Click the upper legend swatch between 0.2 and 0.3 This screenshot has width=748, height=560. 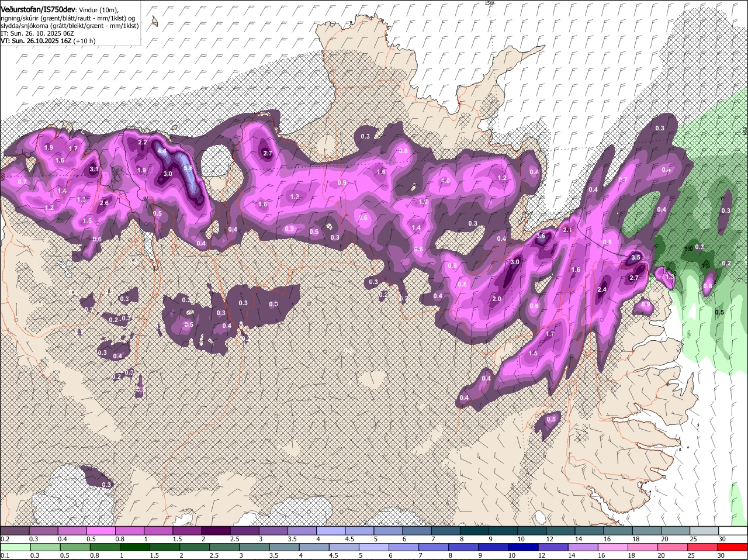[15, 530]
